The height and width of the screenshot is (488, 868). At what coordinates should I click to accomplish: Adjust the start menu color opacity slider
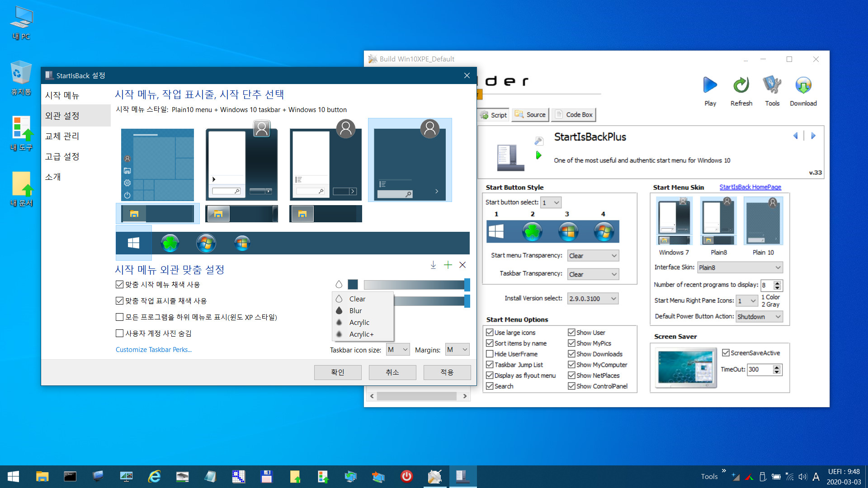tap(417, 284)
